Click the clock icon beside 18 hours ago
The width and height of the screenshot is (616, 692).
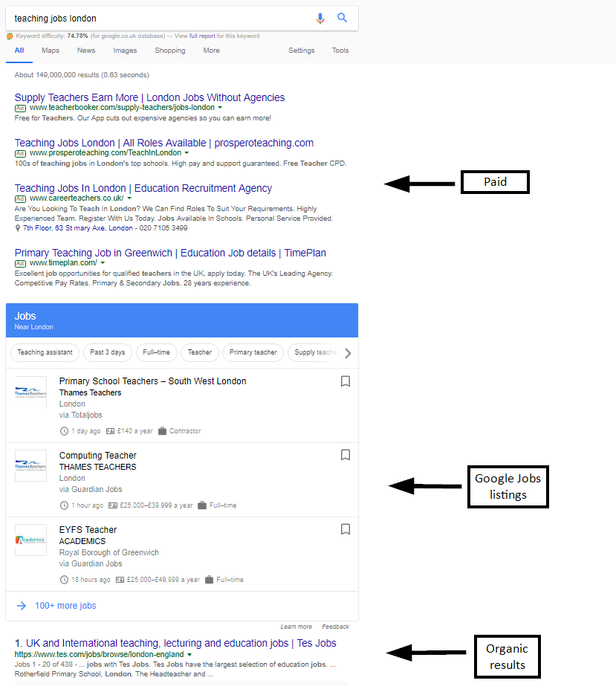tap(64, 580)
